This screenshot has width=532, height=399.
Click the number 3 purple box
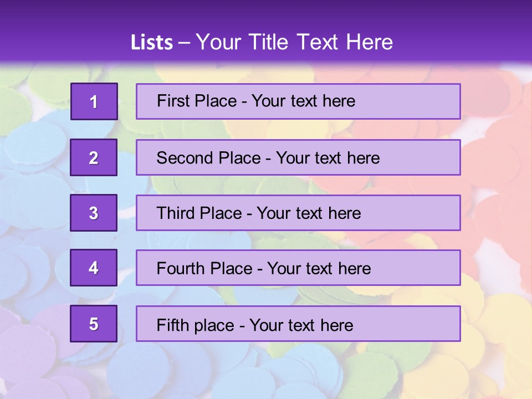94,213
